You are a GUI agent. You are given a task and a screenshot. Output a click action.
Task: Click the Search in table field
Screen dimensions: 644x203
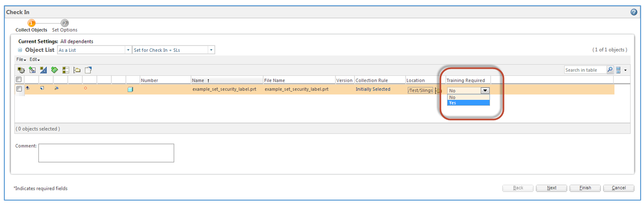pos(585,70)
